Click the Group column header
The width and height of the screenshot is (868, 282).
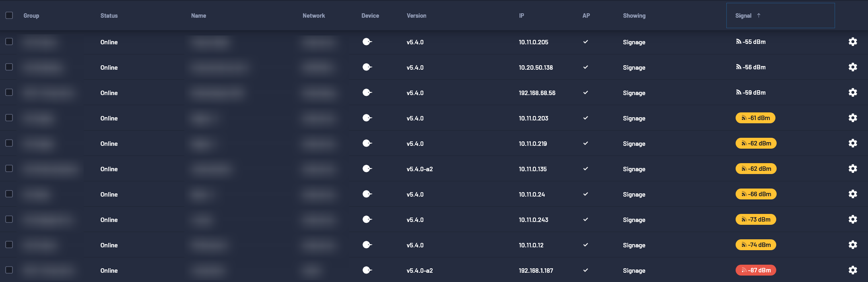tap(31, 16)
